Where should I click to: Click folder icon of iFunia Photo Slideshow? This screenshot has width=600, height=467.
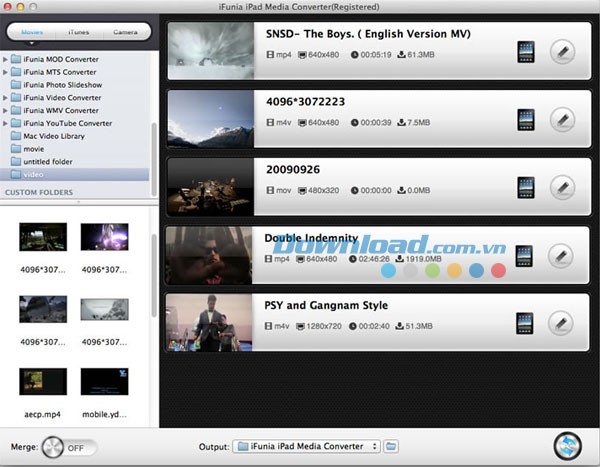click(x=16, y=85)
